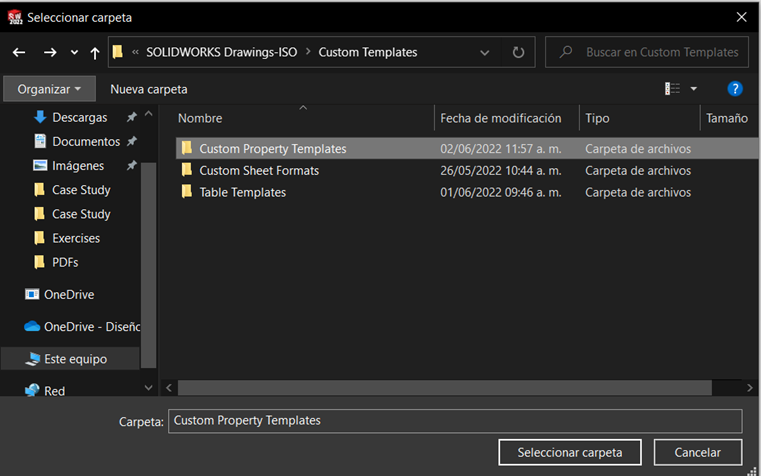Go up one folder level
The width and height of the screenshot is (761, 476).
(x=95, y=52)
